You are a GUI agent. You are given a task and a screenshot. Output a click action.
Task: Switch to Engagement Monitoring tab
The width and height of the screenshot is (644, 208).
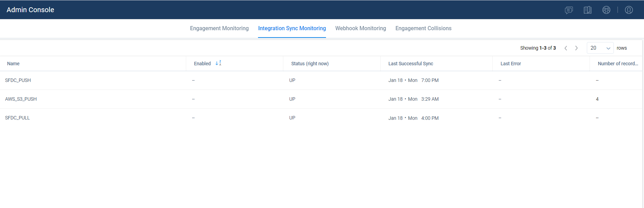point(219,28)
